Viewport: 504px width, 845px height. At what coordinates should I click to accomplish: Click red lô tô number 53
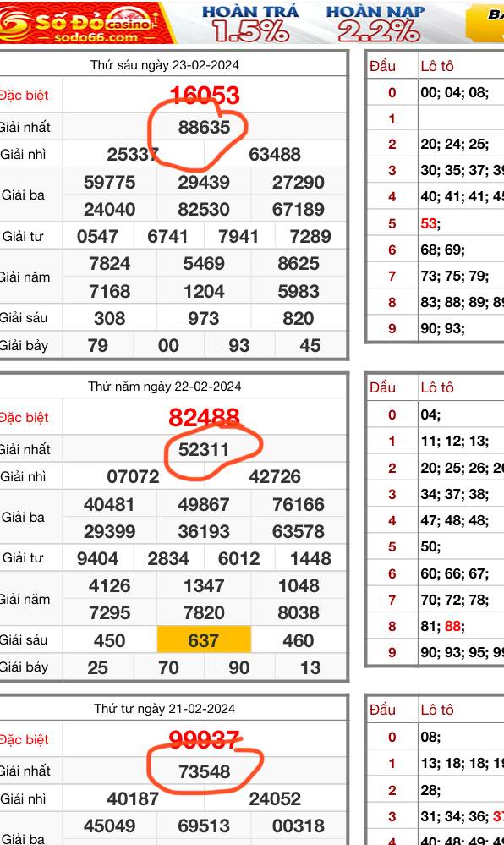pyautogui.click(x=429, y=223)
